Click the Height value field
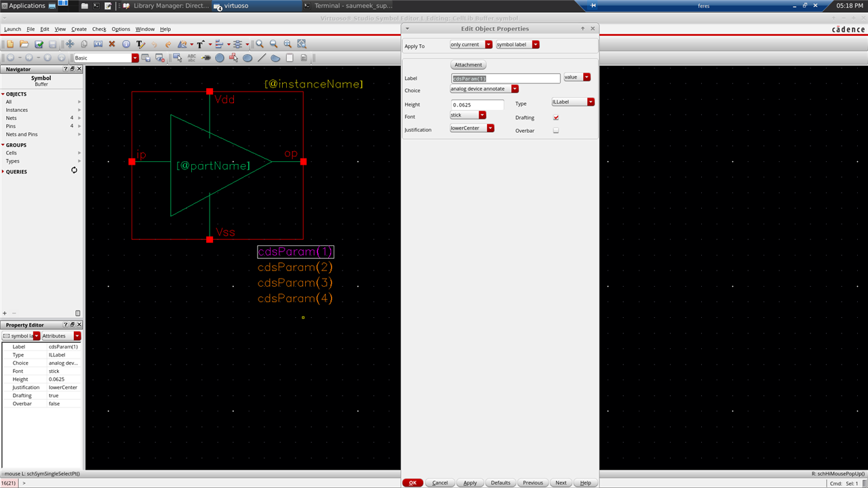 [x=477, y=105]
